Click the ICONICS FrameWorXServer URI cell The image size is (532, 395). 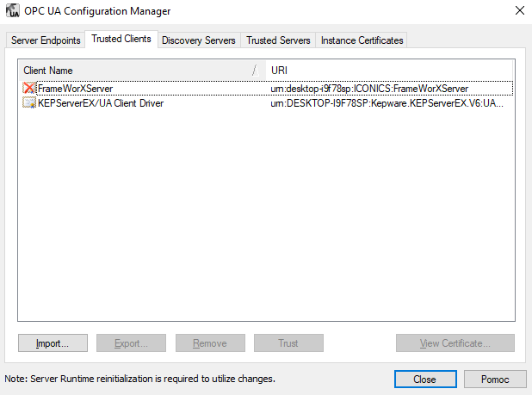click(x=369, y=89)
